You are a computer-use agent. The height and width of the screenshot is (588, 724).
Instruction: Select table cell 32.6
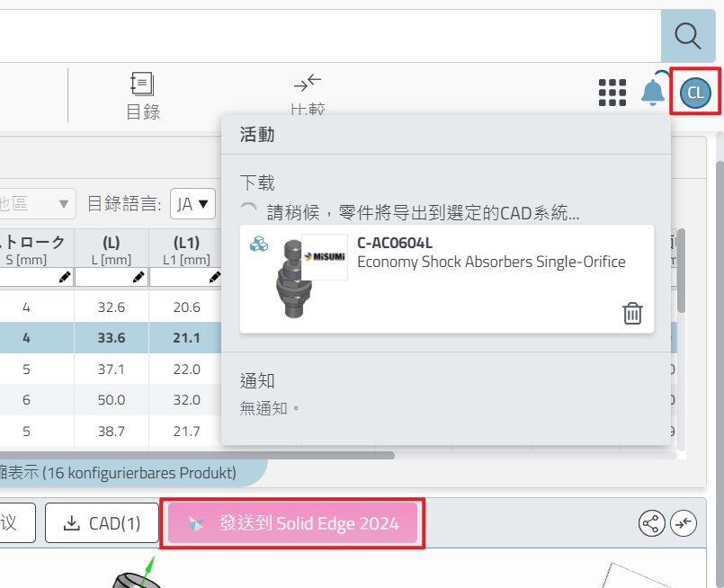[112, 307]
